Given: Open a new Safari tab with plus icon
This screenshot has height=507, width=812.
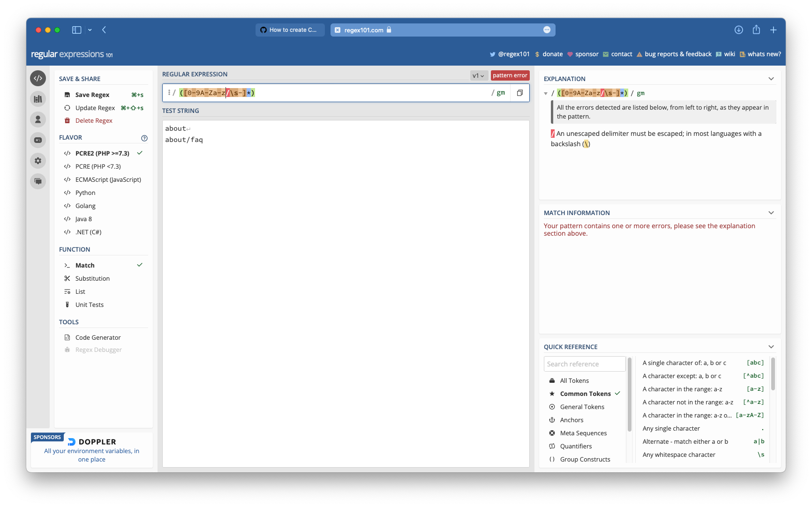Looking at the screenshot, I should (774, 30).
